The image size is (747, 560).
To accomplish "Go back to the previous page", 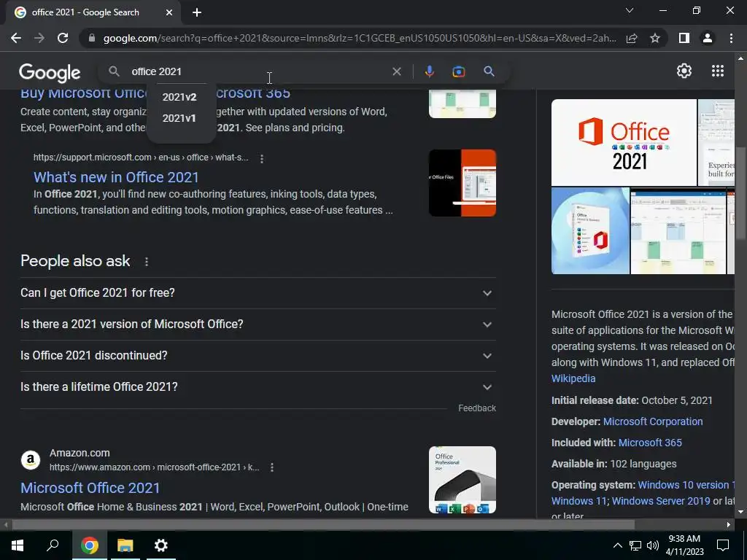I will pyautogui.click(x=16, y=38).
